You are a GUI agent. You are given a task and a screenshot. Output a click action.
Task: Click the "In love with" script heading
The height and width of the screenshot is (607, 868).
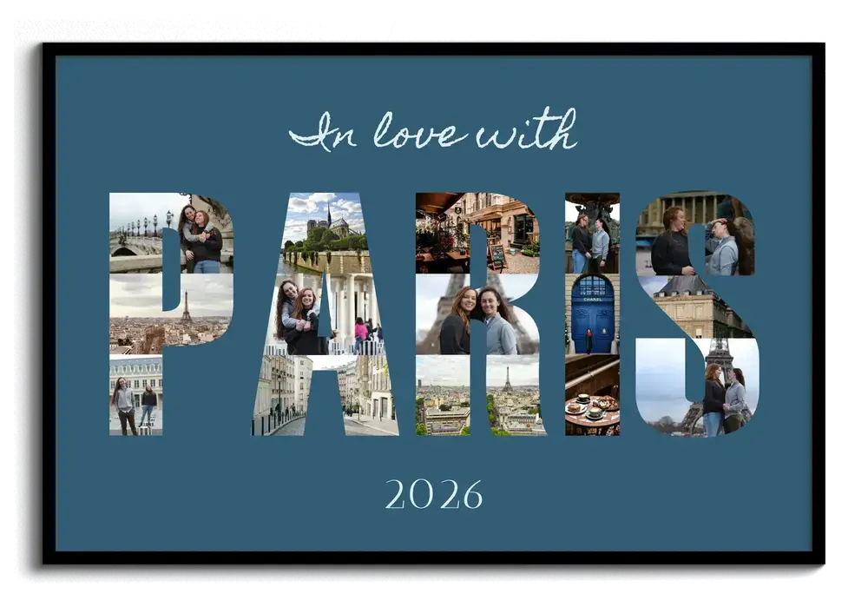[x=433, y=131]
